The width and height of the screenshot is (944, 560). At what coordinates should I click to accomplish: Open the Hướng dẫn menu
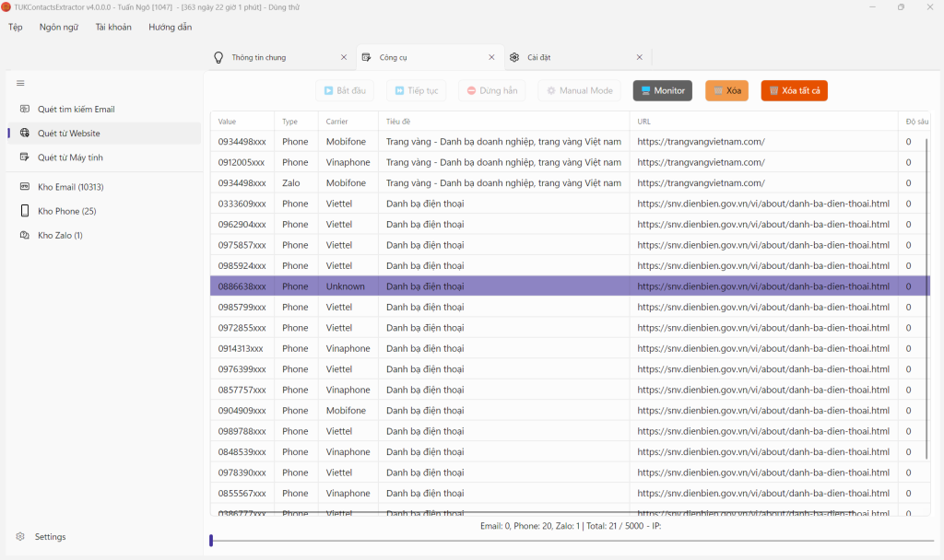pyautogui.click(x=170, y=27)
